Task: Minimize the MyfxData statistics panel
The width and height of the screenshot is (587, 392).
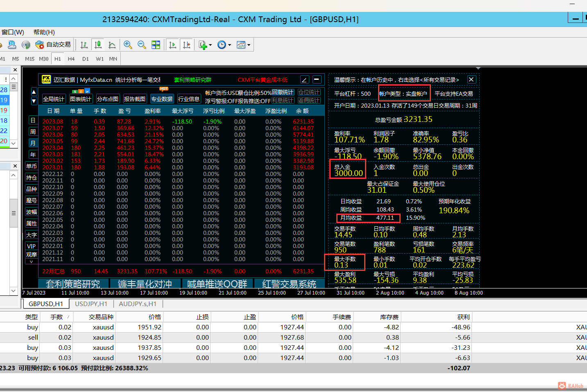Action: click(x=317, y=79)
